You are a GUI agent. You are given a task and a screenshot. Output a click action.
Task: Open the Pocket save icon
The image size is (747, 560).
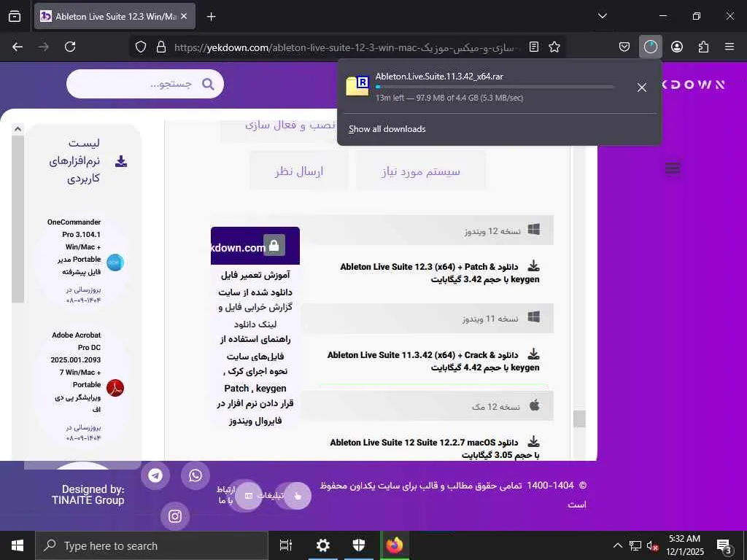624,47
